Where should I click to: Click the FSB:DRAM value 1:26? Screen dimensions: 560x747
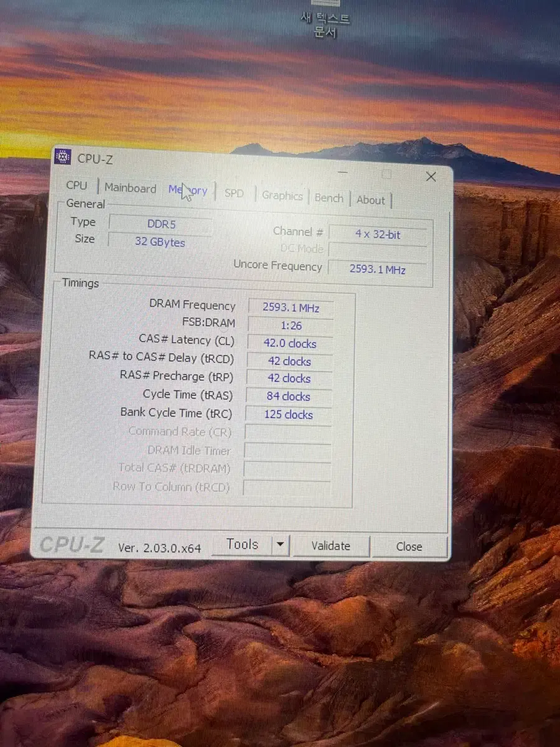(291, 325)
